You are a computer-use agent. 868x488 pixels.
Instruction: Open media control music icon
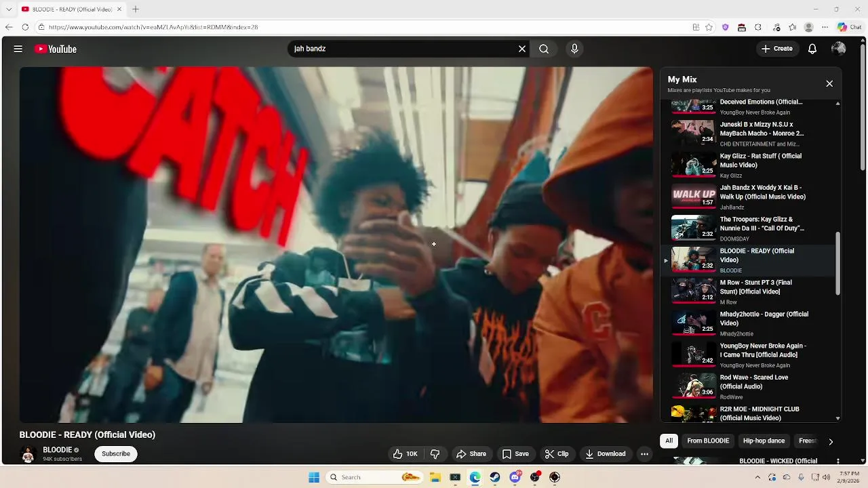tap(776, 27)
